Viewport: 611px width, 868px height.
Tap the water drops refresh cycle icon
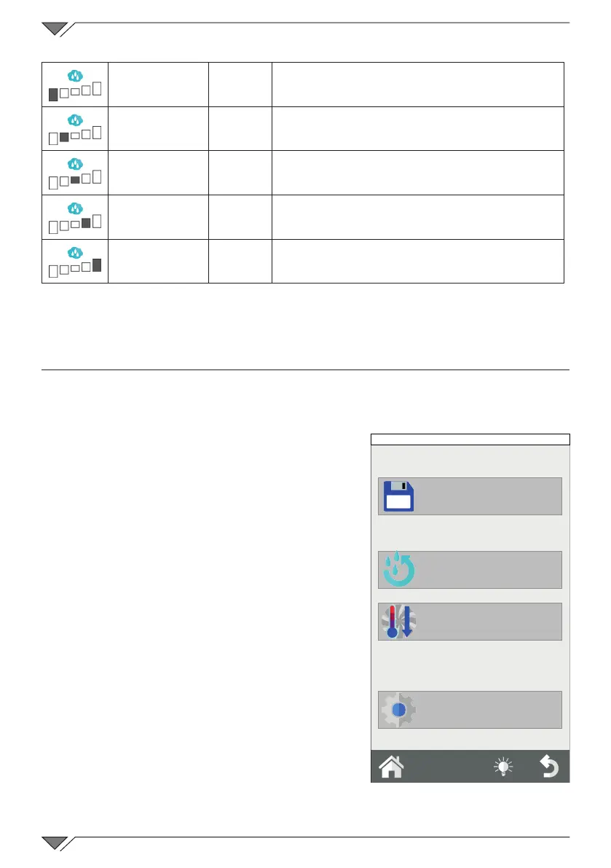tap(398, 570)
